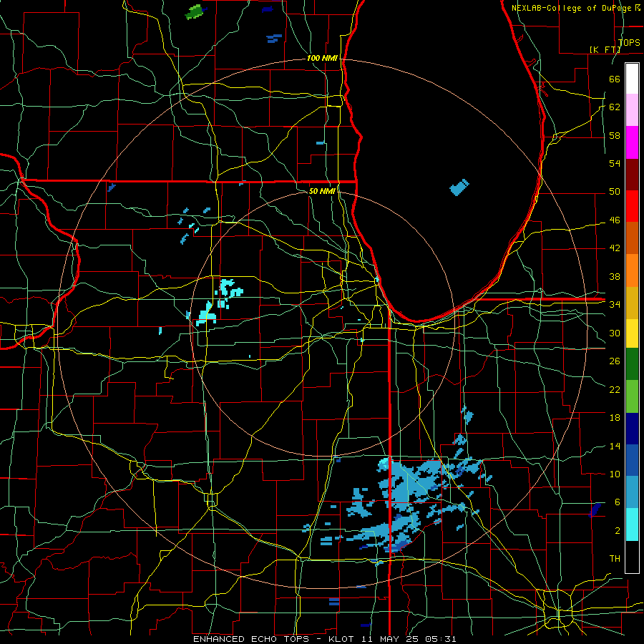This screenshot has width=644, height=644.
Task: Select the 38 legend value
Action: 615,276
